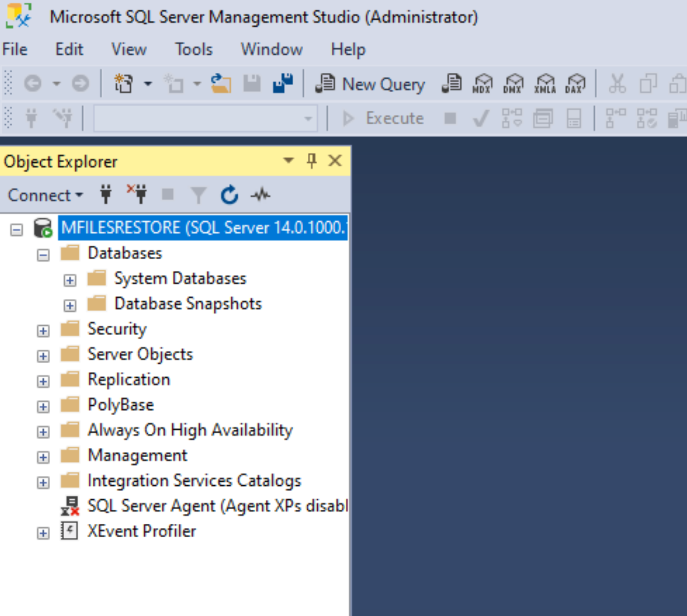The width and height of the screenshot is (687, 616).
Task: Expand the System Databases folder
Action: (70, 280)
